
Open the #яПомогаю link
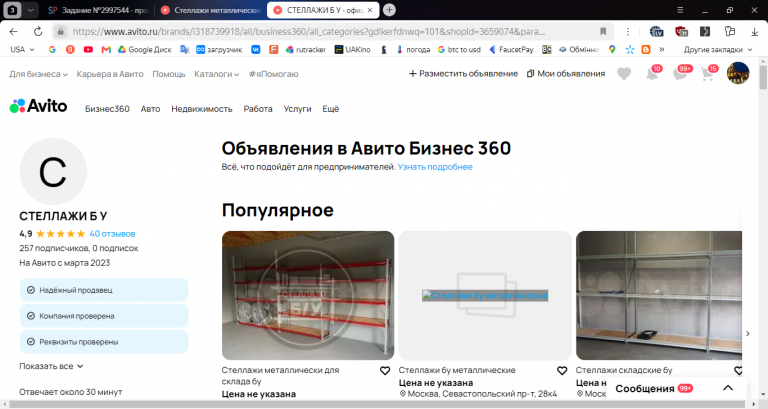pyautogui.click(x=273, y=74)
